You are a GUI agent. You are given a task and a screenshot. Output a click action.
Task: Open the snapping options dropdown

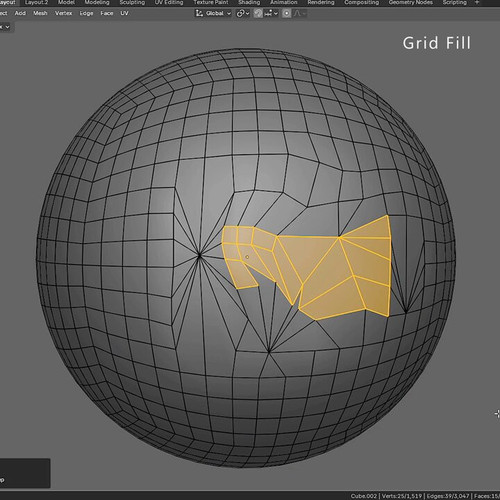[x=271, y=13]
